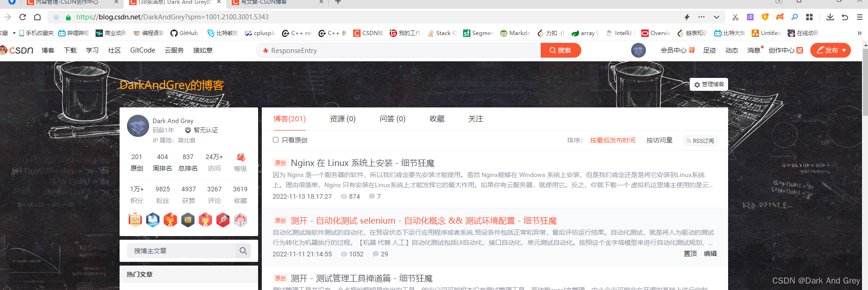
Task: Select the 收藏 tab
Action: point(437,119)
